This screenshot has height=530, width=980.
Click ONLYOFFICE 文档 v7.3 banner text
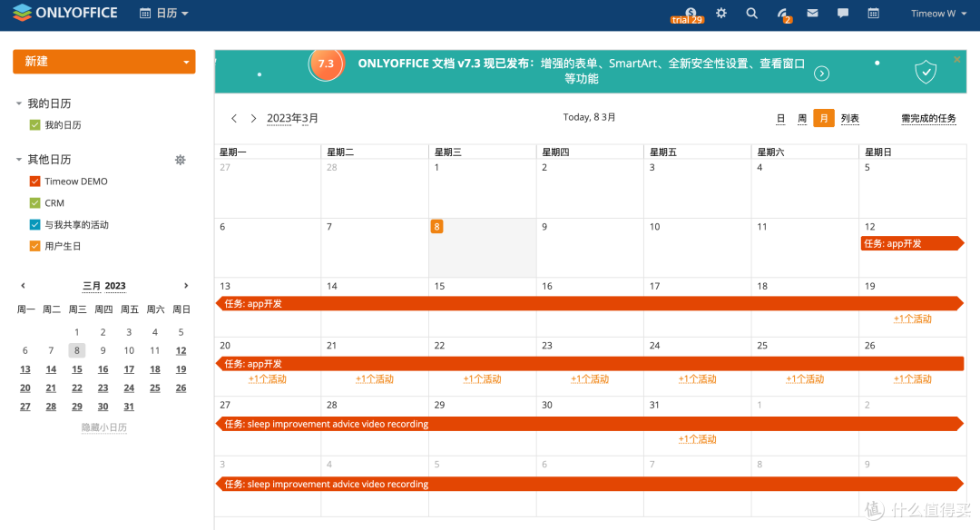tap(582, 71)
